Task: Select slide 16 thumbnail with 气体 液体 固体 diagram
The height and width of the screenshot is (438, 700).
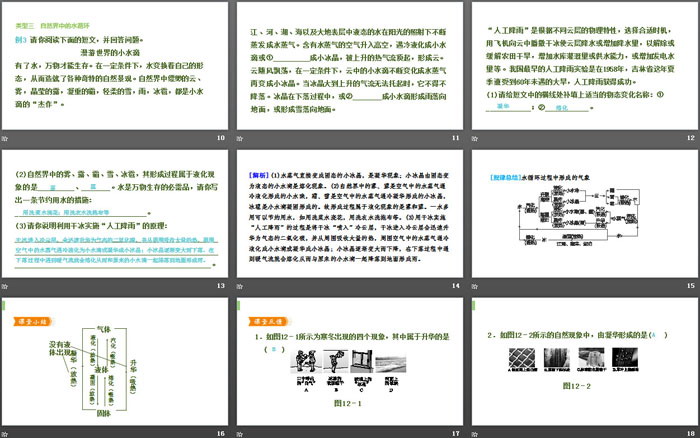Action: tap(115, 361)
